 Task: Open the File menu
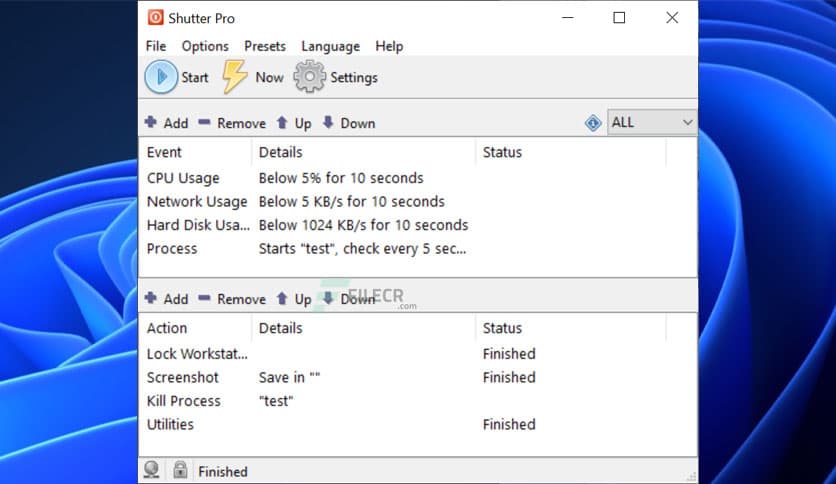156,46
